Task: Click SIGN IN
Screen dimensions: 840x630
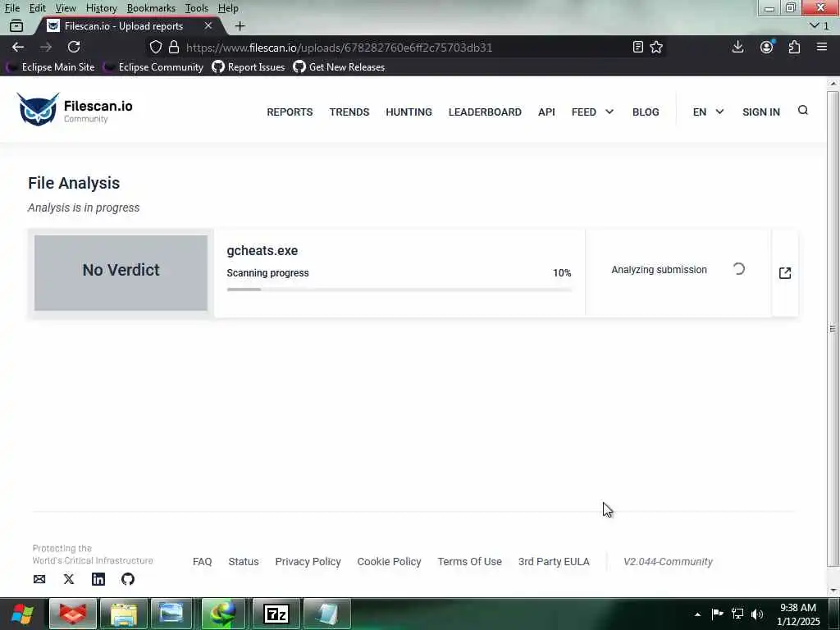Action: point(760,112)
